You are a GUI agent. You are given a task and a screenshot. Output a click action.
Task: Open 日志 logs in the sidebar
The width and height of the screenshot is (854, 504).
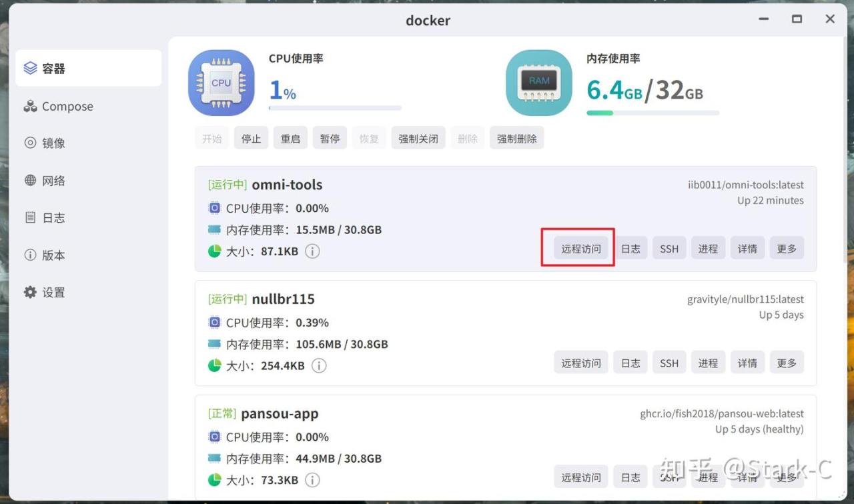[45, 217]
